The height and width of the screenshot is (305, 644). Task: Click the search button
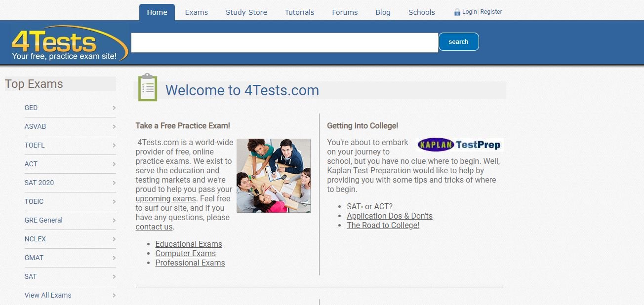click(459, 42)
